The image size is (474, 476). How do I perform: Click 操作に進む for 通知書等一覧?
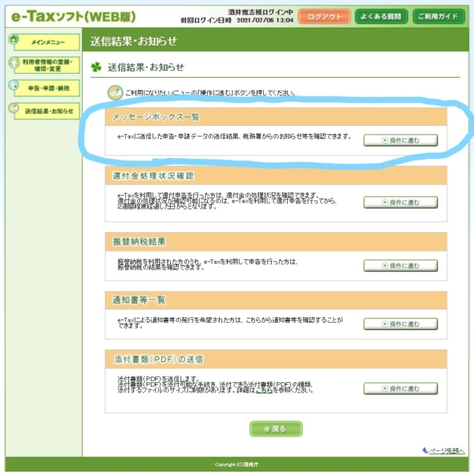click(401, 324)
